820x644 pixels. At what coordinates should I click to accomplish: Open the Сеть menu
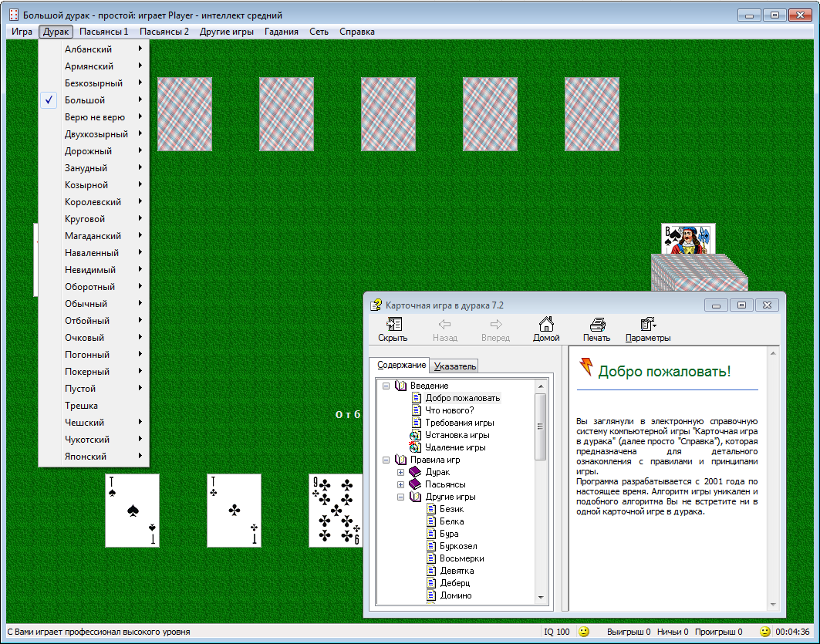click(x=319, y=32)
